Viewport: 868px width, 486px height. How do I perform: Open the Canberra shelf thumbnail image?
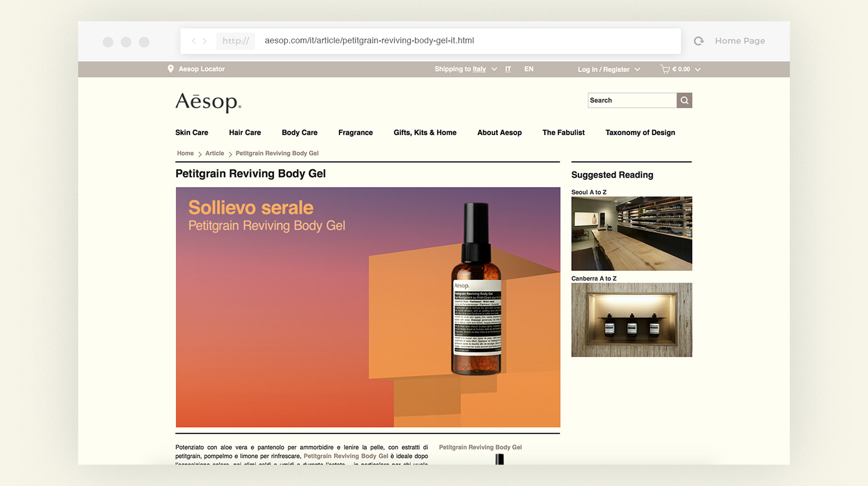tap(631, 320)
